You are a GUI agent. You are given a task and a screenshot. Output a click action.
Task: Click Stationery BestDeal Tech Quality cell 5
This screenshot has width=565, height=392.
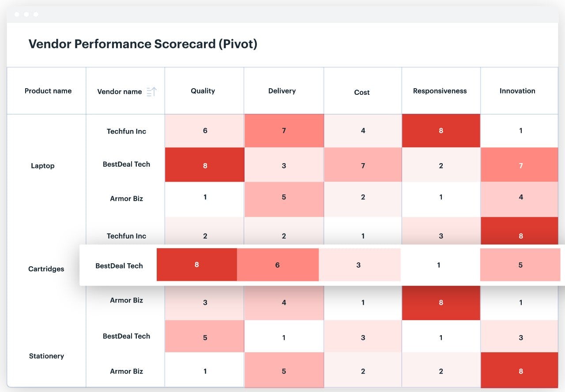(x=205, y=337)
